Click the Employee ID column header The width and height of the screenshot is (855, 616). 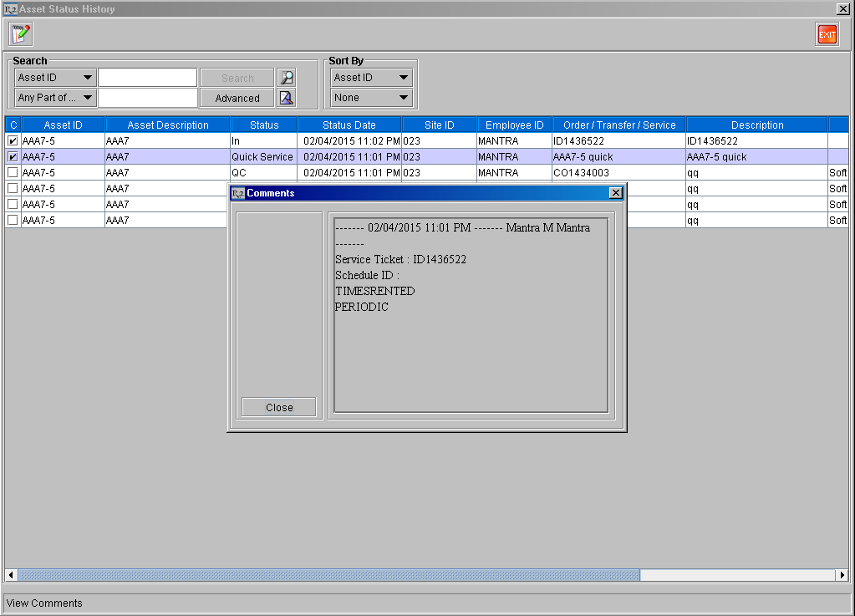(x=514, y=125)
